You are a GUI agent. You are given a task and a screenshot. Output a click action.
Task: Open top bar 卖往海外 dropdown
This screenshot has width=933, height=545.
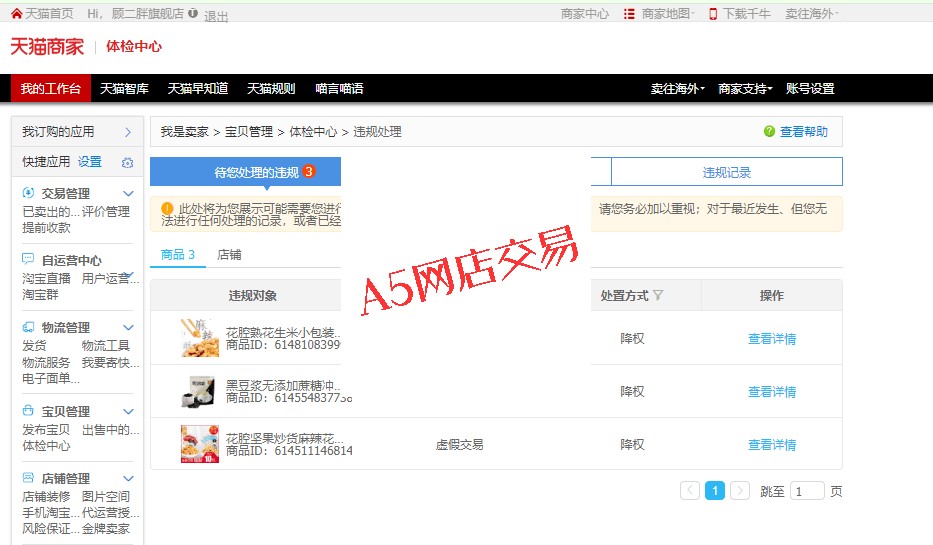[812, 14]
